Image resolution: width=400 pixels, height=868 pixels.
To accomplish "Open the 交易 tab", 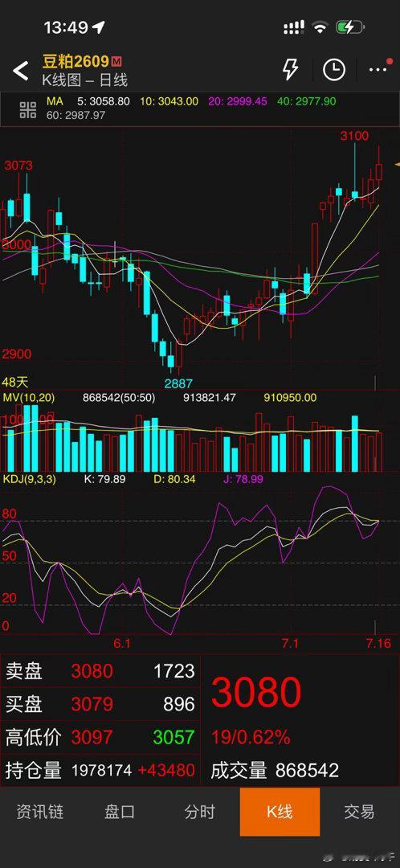I will (x=359, y=812).
